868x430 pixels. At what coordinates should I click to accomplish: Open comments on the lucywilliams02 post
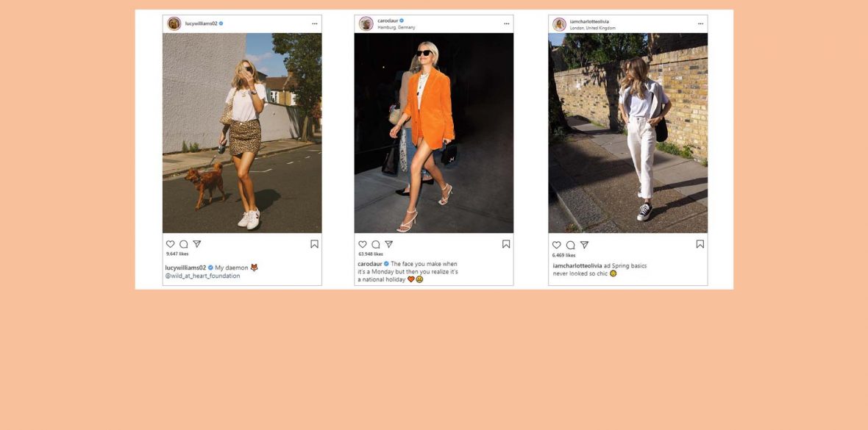[183, 244]
